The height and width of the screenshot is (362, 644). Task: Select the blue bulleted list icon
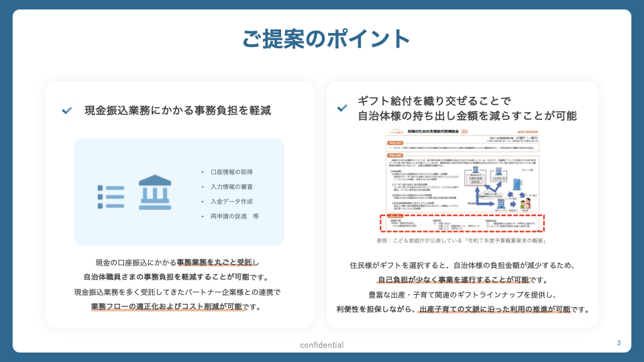click(111, 192)
